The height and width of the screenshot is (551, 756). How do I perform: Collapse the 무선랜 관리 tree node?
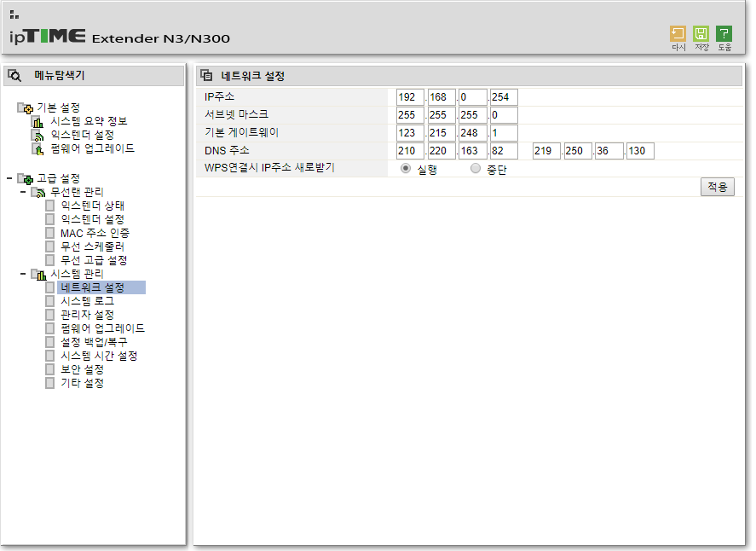click(23, 192)
